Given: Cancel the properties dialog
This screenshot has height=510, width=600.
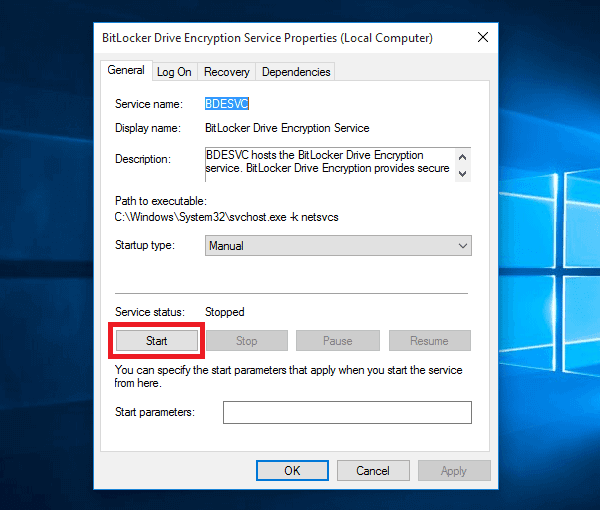Looking at the screenshot, I should tap(373, 471).
